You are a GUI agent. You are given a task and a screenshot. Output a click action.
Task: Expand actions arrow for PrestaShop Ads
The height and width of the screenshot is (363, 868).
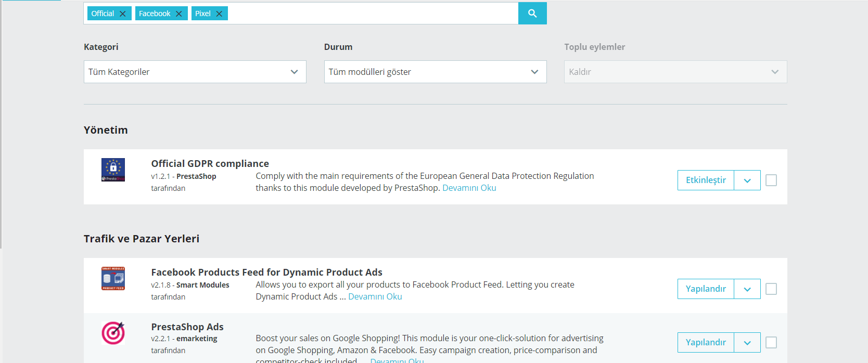point(747,343)
